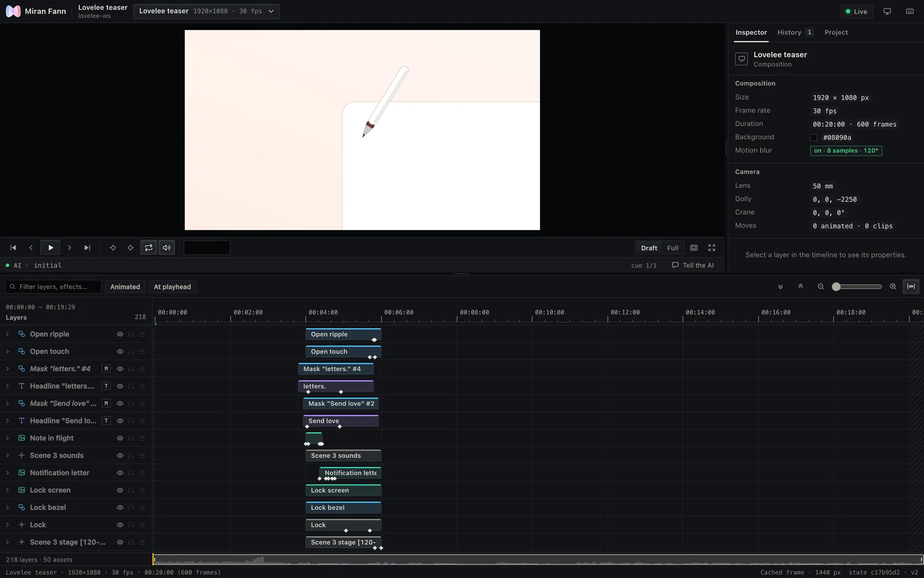The height and width of the screenshot is (578, 924).
Task: Expand the Lock bezel layer
Action: [8, 507]
